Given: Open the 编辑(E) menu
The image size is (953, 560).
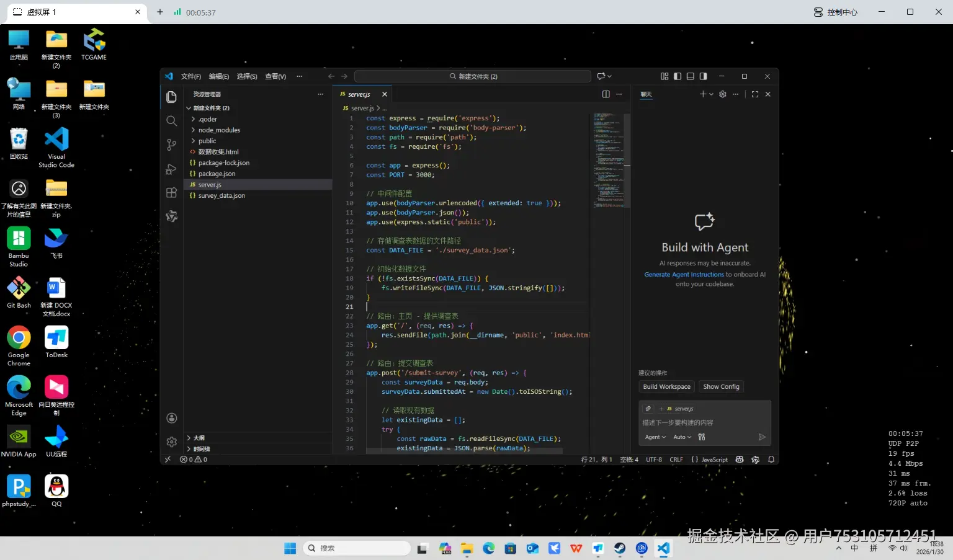Looking at the screenshot, I should click(219, 76).
